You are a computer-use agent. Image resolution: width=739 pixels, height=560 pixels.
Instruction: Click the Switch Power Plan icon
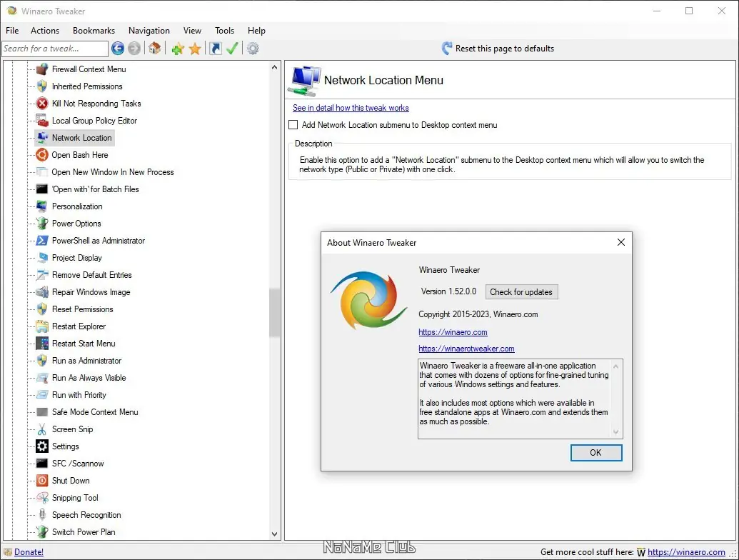(42, 531)
